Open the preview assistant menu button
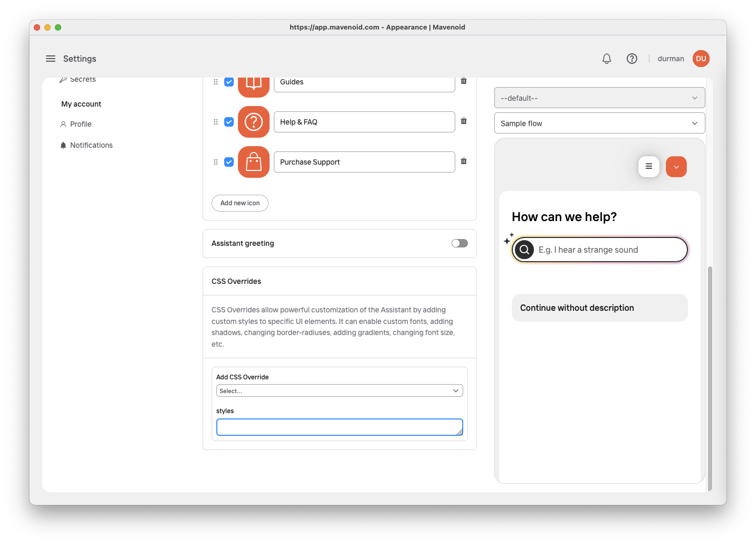 [649, 166]
